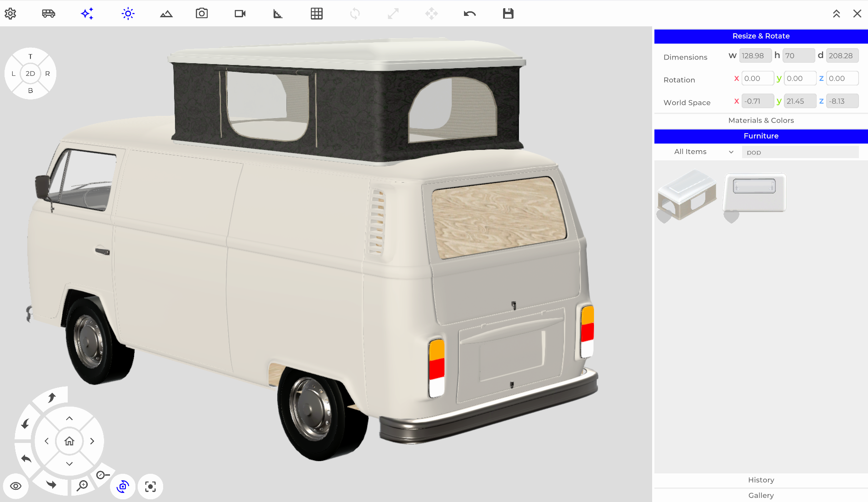Save the design with the floppy disk icon

(508, 14)
